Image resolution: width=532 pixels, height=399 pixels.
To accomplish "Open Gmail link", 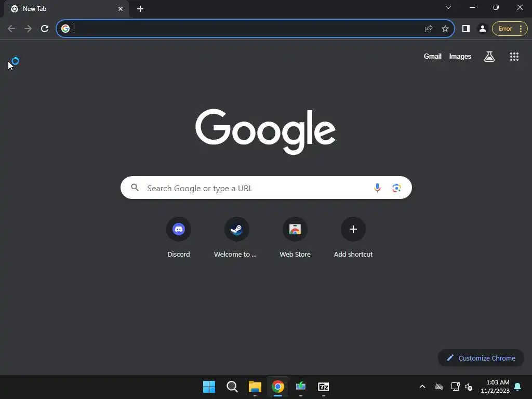I will pyautogui.click(x=432, y=56).
